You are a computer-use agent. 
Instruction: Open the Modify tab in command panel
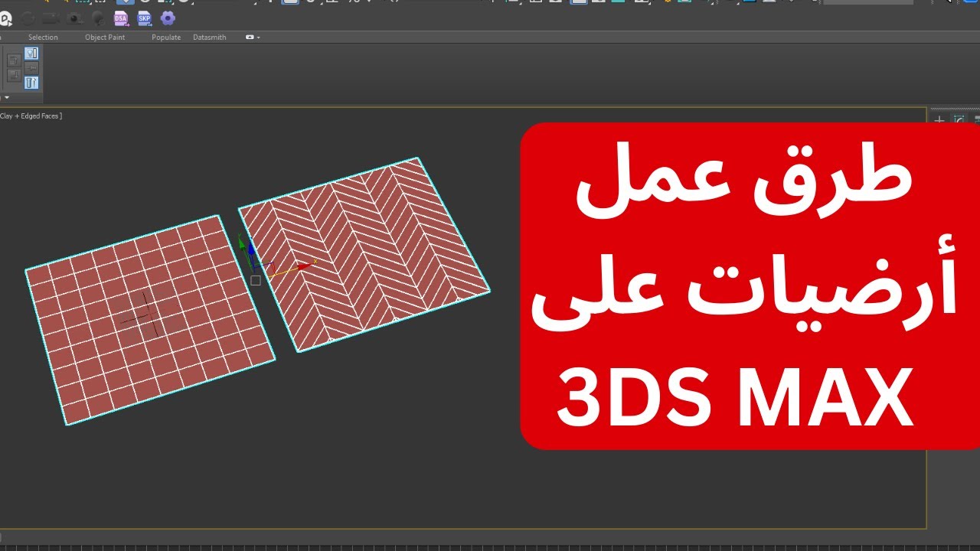point(959,120)
